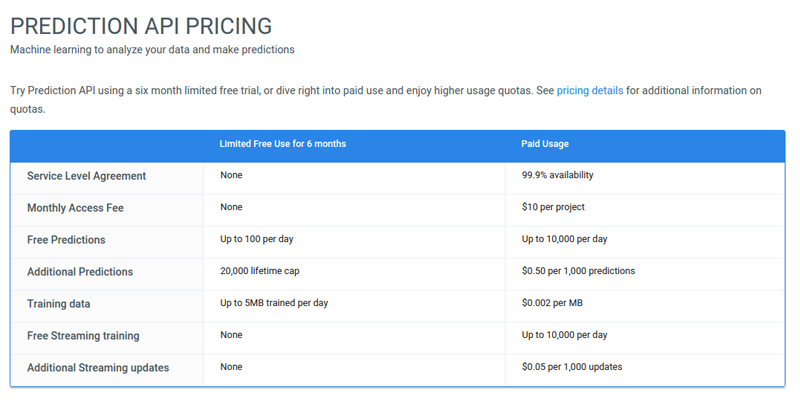
Task: Click the Free Streaming training row label
Action: (x=83, y=336)
